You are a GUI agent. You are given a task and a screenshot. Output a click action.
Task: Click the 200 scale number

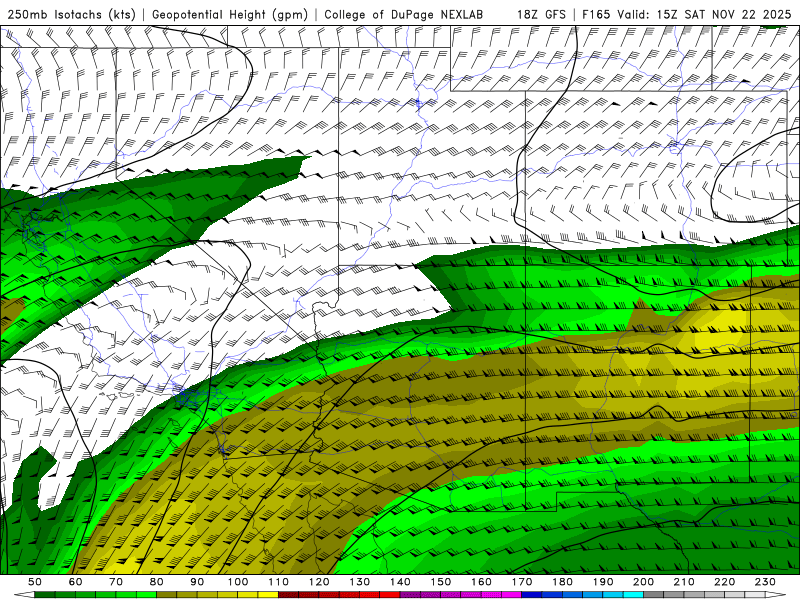click(644, 582)
